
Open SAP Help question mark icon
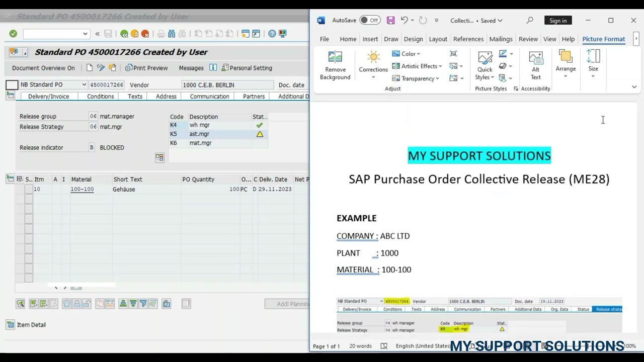coord(272,34)
